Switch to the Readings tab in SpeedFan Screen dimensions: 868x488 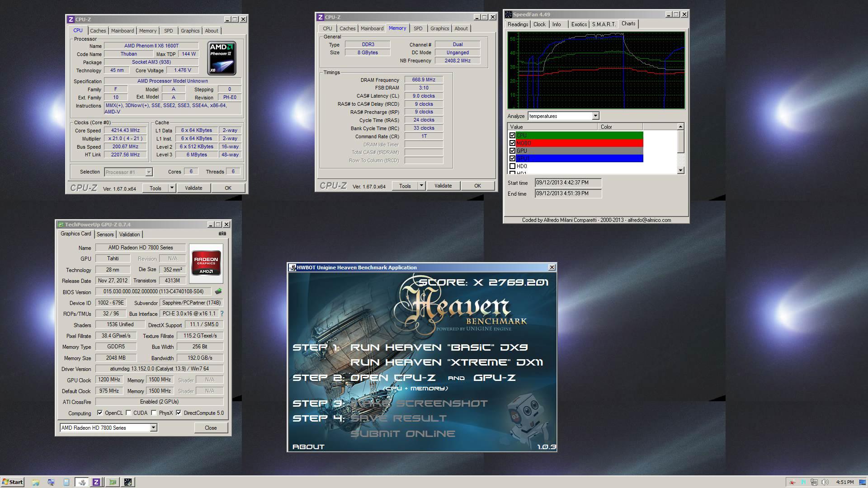(518, 24)
